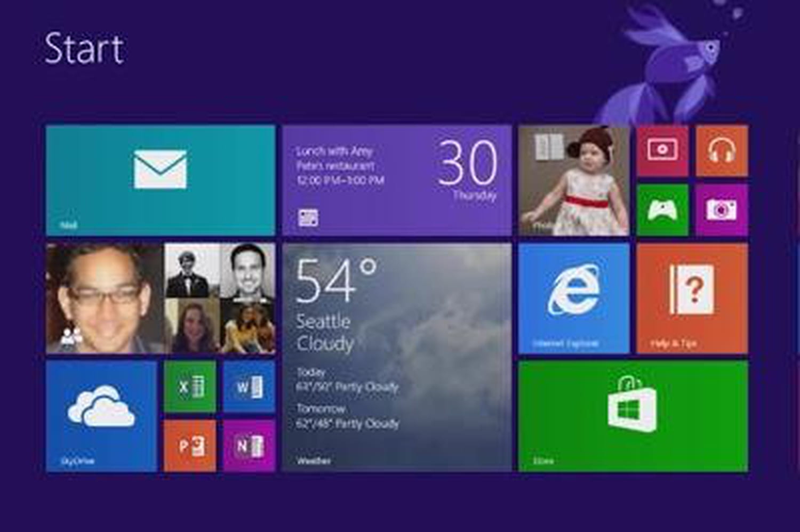The width and height of the screenshot is (800, 532).
Task: Click the Start heading text
Action: coord(84,49)
